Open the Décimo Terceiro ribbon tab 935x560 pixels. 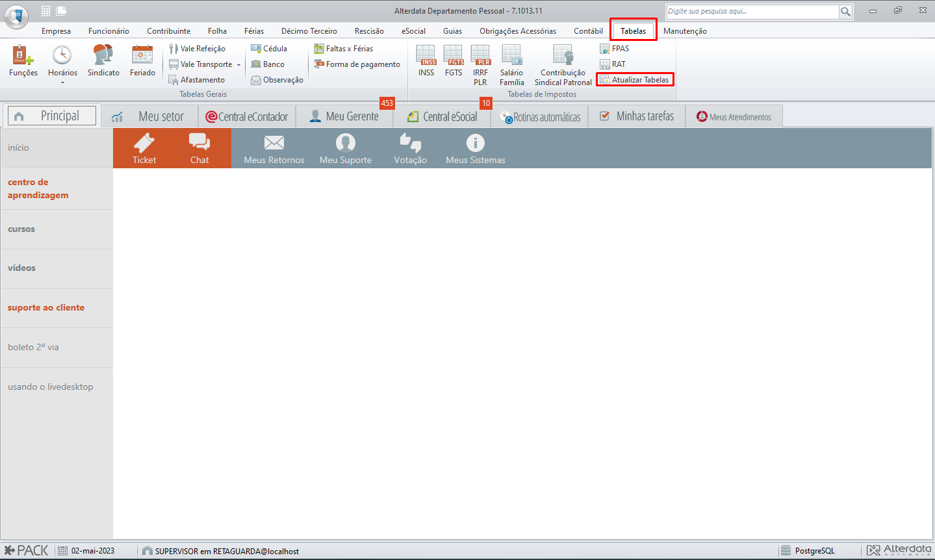(x=309, y=31)
